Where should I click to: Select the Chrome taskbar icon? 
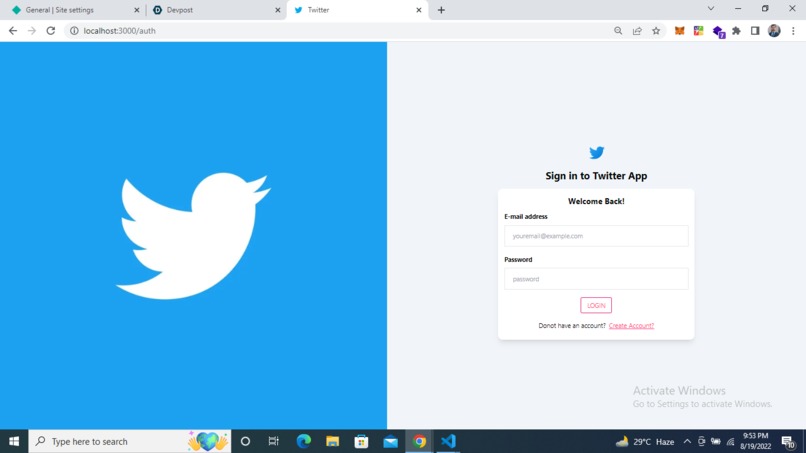419,441
